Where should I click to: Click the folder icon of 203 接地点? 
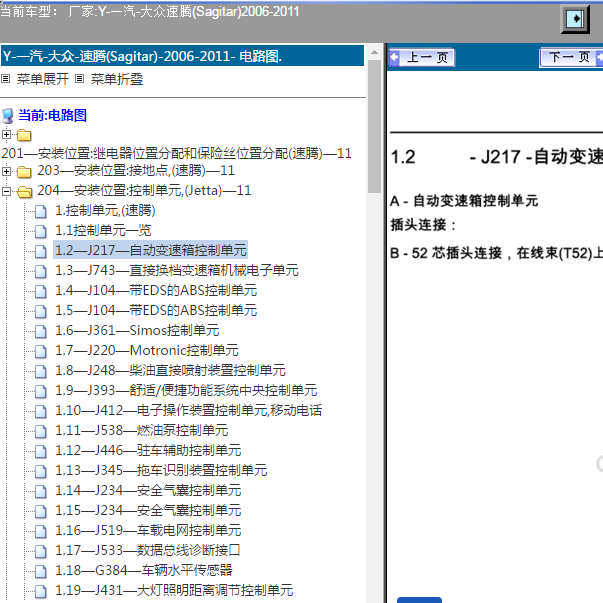click(x=24, y=172)
